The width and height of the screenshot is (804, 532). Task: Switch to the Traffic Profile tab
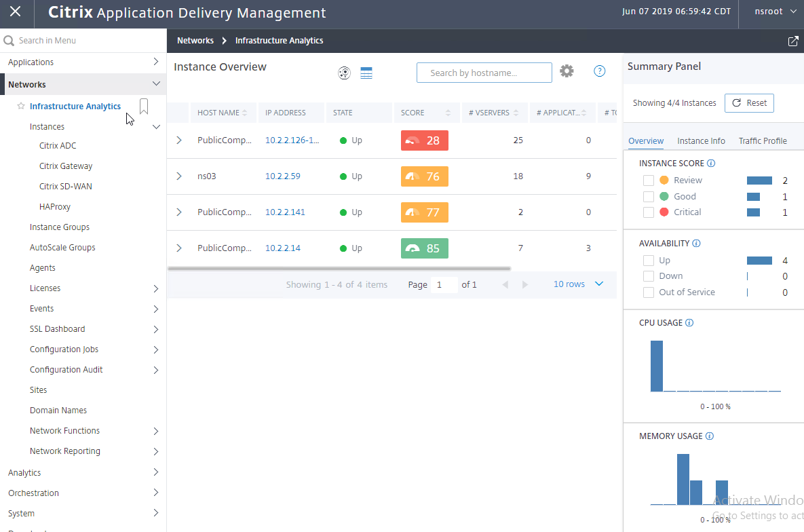(x=763, y=140)
